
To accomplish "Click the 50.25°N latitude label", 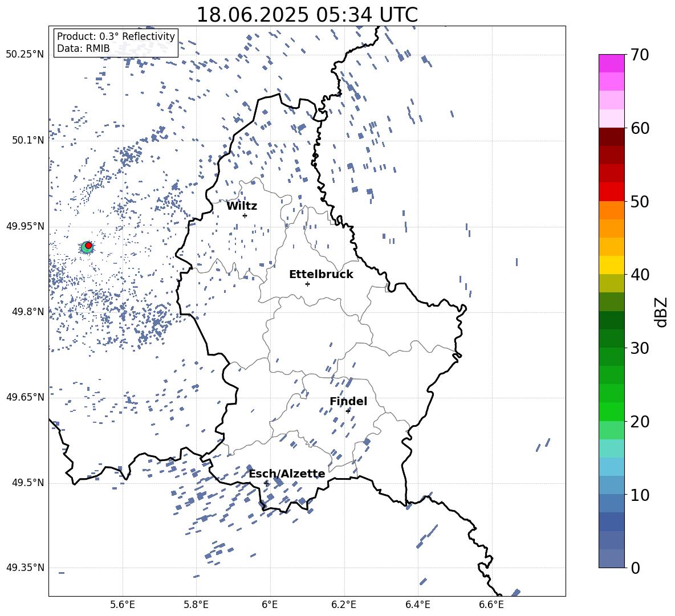I will pos(25,55).
